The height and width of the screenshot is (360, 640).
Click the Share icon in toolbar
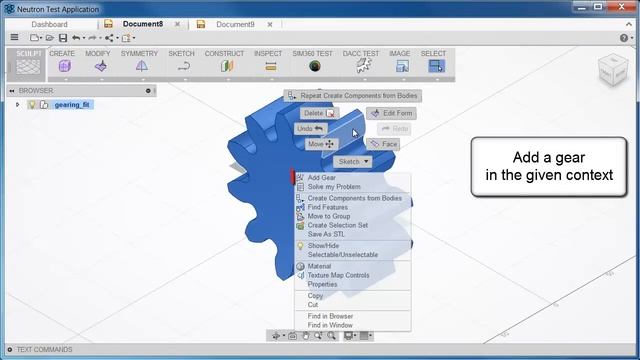[x=109, y=38]
